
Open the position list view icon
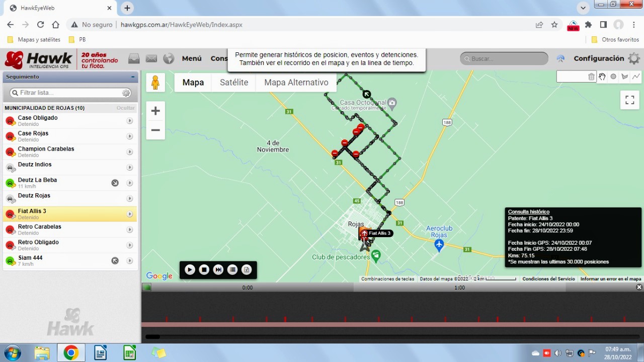click(x=232, y=270)
